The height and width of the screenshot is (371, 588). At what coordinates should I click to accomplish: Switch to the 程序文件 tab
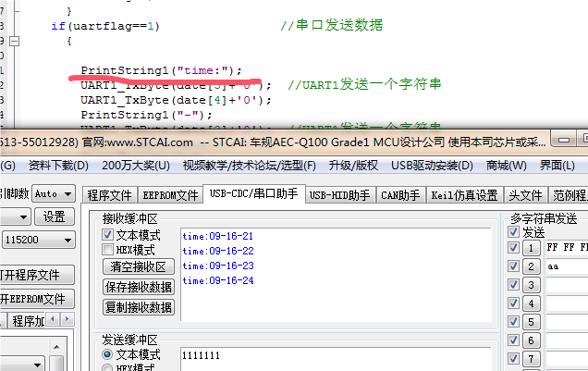click(x=109, y=195)
